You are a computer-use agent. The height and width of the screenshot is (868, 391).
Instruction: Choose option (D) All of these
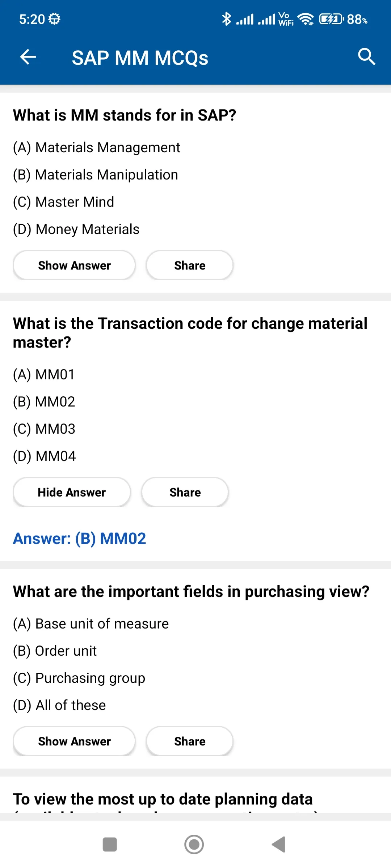tap(59, 705)
